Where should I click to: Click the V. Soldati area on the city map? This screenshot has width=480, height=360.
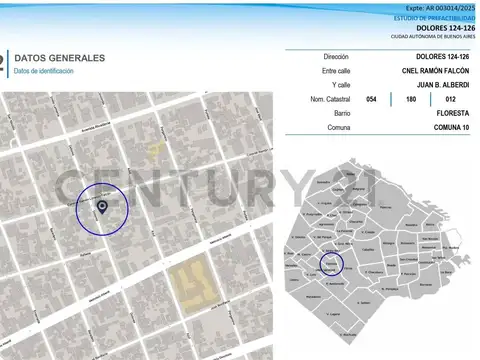(x=363, y=303)
